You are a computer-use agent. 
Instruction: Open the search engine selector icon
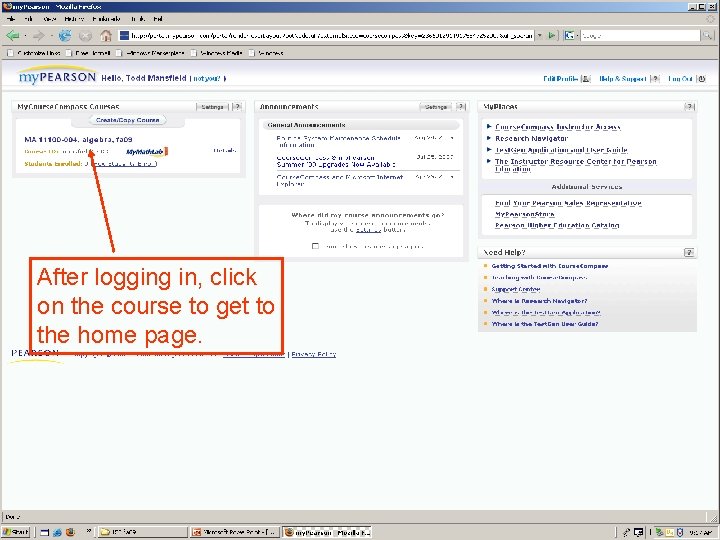pos(570,35)
